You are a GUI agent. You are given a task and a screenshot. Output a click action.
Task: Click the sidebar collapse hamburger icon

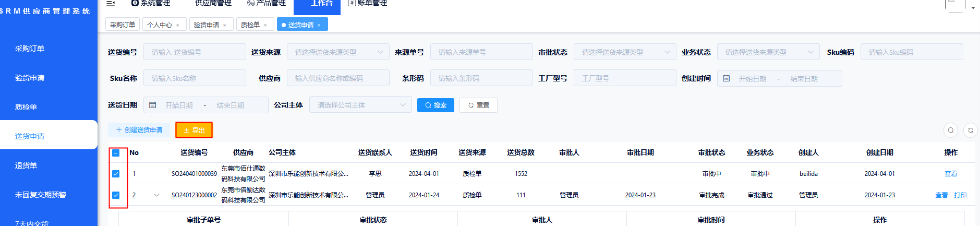coord(111,3)
